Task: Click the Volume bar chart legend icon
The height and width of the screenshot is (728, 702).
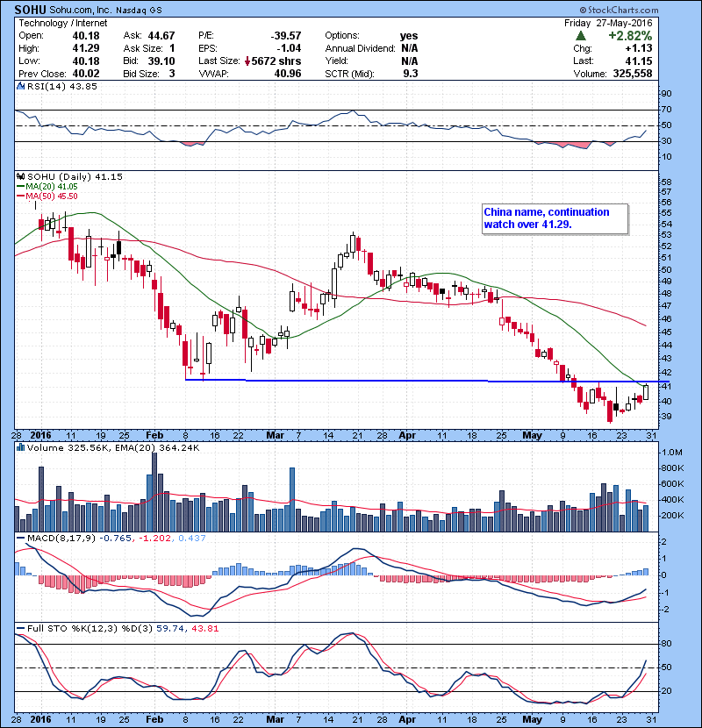Action: click(20, 447)
